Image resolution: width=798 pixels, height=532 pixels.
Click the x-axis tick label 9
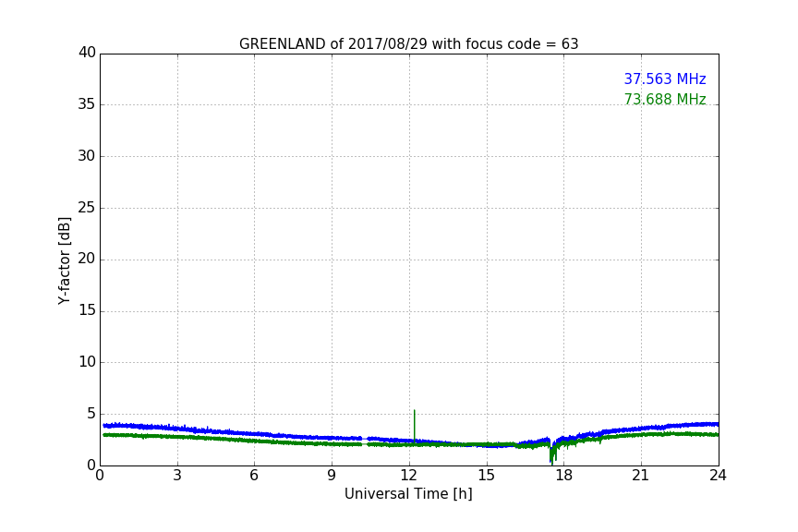pos(332,476)
